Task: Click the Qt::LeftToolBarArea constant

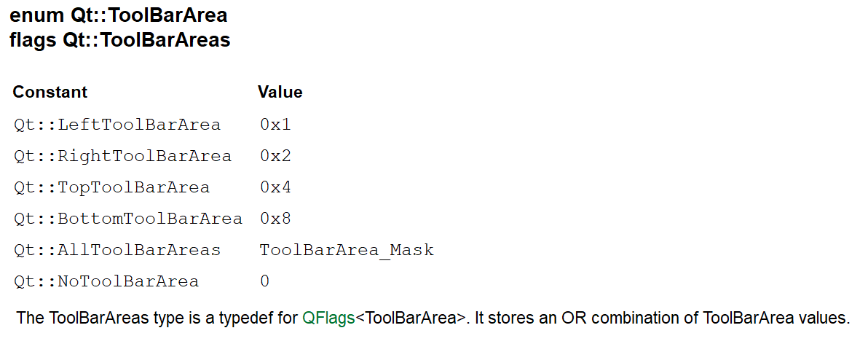Action: click(x=117, y=125)
